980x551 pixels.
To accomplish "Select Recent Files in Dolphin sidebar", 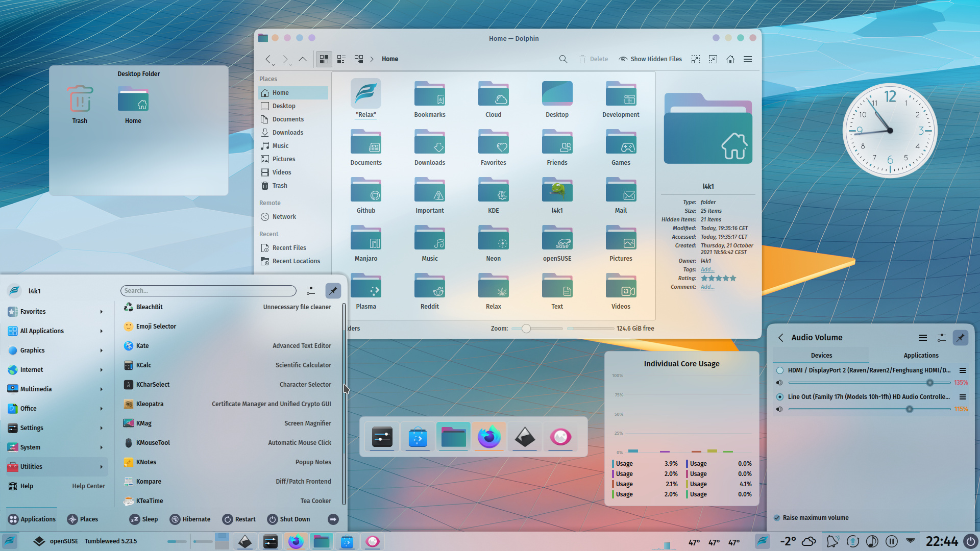I will 293,248.
